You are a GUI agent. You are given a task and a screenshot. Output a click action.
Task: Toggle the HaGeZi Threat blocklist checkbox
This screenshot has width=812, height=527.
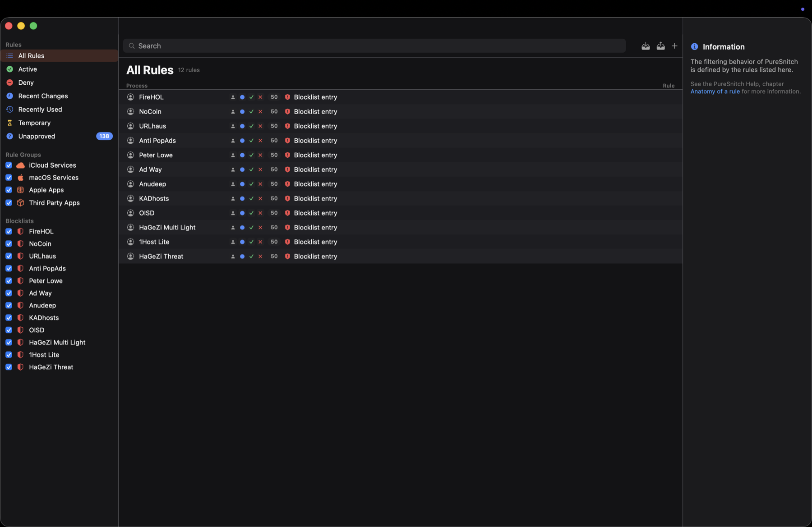[9, 367]
